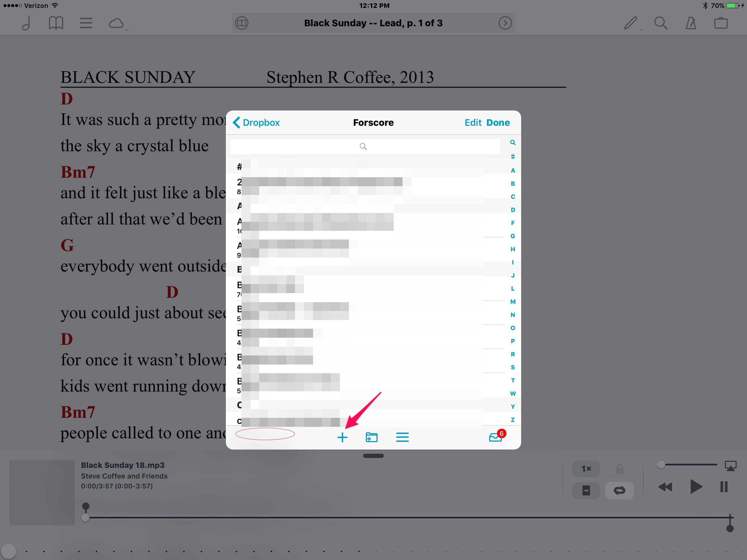Viewport: 747px width, 560px height.
Task: Toggle the playback lock button
Action: [619, 468]
